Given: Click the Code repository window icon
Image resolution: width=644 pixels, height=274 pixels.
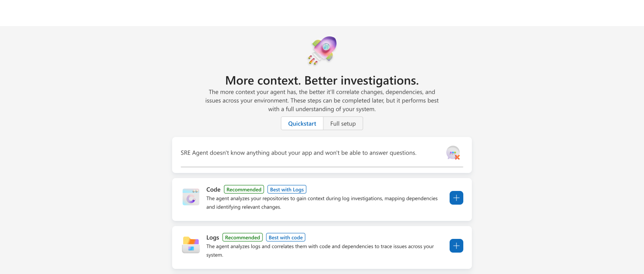Looking at the screenshot, I should point(191,197).
